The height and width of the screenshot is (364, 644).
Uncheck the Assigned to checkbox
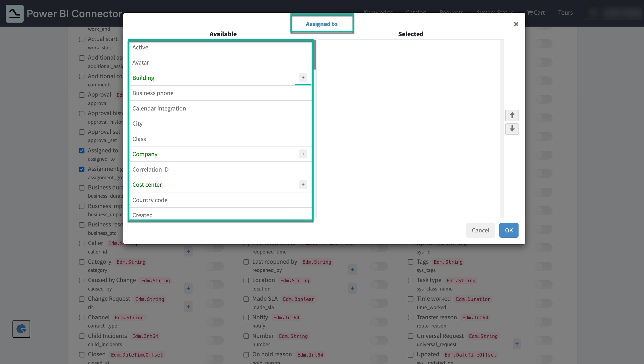pyautogui.click(x=82, y=150)
